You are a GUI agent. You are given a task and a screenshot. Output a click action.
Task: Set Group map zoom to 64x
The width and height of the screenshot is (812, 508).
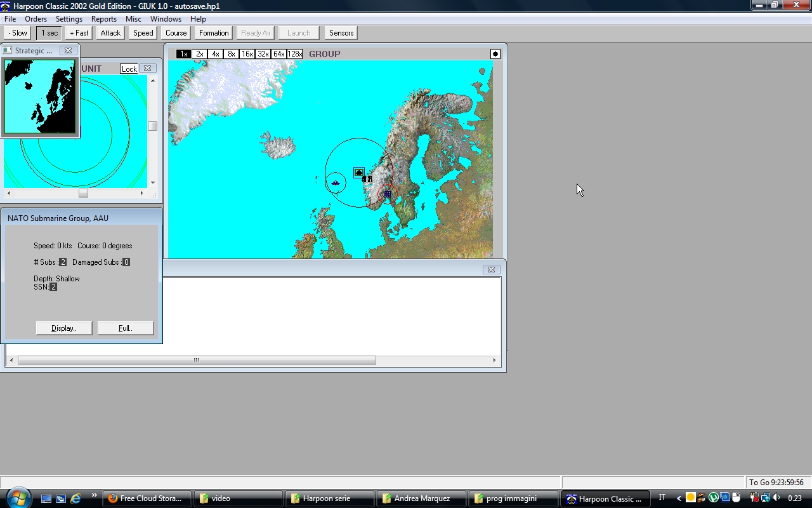(x=278, y=54)
